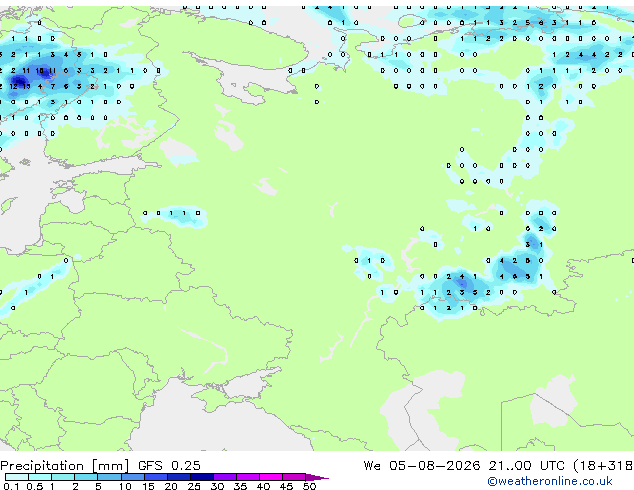634x490 pixels.
Task: Pick the 30–35 mm violet legend swatch
Action: (x=225, y=477)
